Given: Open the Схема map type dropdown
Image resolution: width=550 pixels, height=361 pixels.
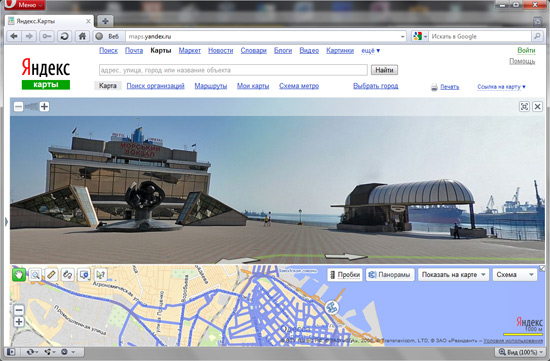Looking at the screenshot, I should point(515,275).
